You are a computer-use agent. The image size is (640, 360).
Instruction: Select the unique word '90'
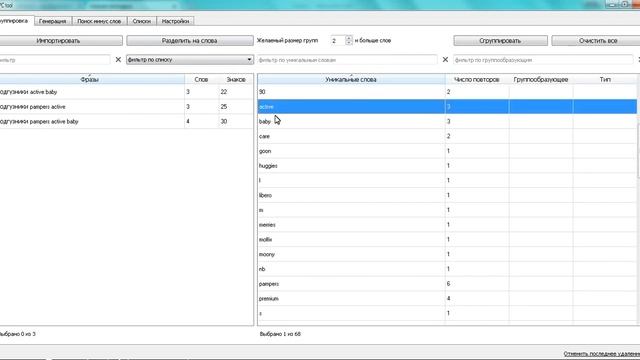[447, 92]
